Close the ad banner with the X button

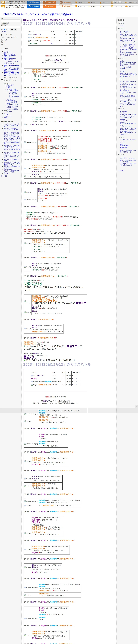(136, 406)
